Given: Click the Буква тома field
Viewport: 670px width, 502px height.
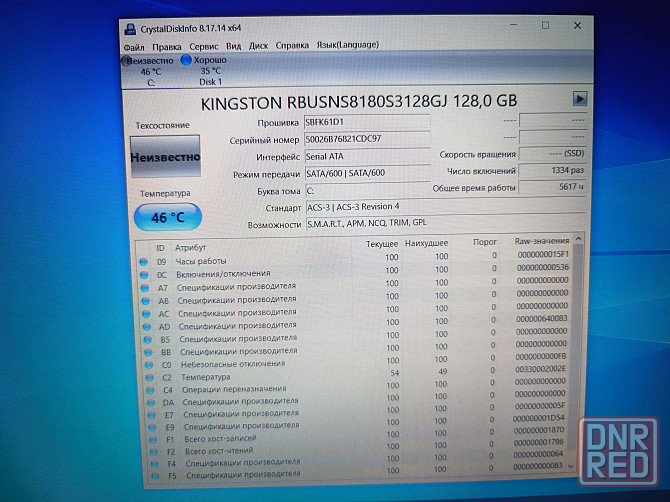Looking at the screenshot, I should coord(368,190).
